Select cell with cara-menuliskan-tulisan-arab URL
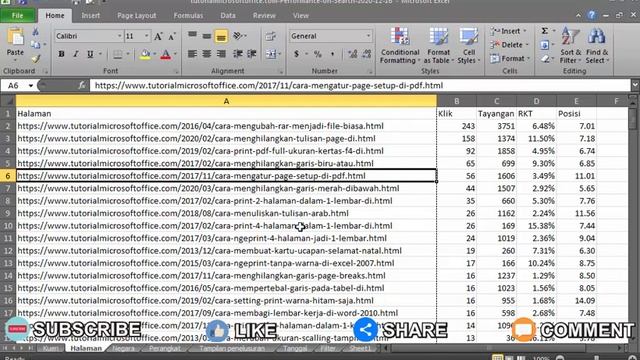This screenshot has height=360, width=640. (x=226, y=213)
